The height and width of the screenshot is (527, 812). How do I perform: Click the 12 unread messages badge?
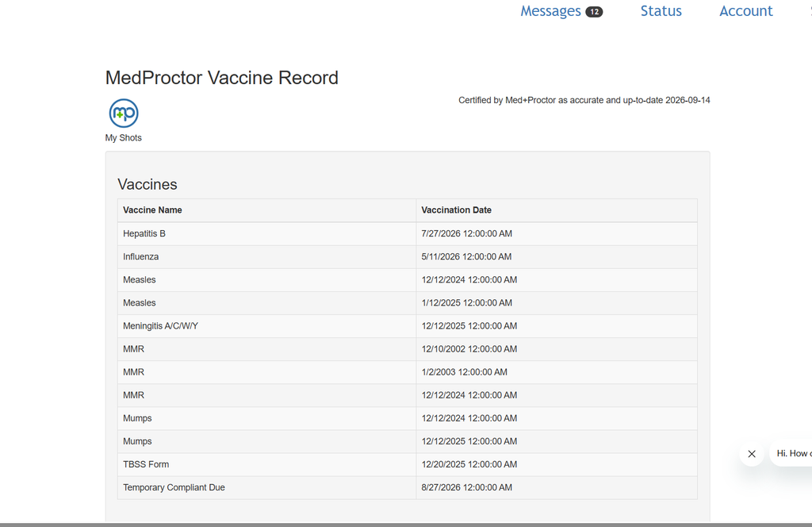594,11
